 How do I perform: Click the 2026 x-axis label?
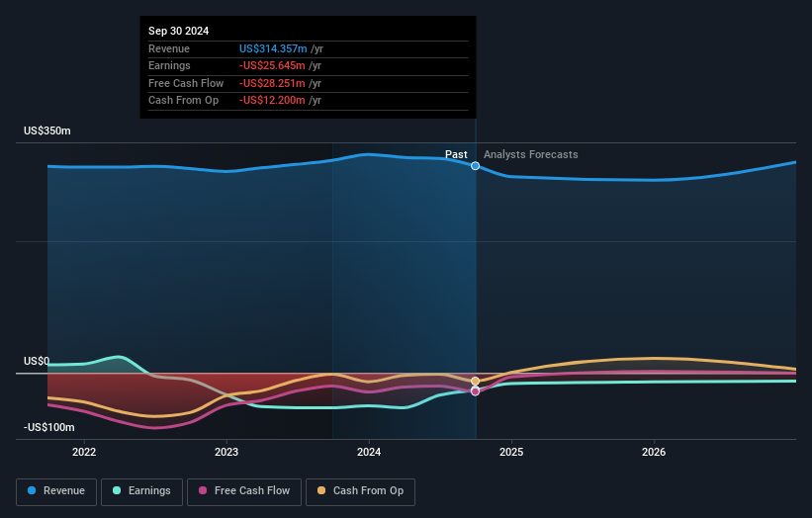pos(654,453)
